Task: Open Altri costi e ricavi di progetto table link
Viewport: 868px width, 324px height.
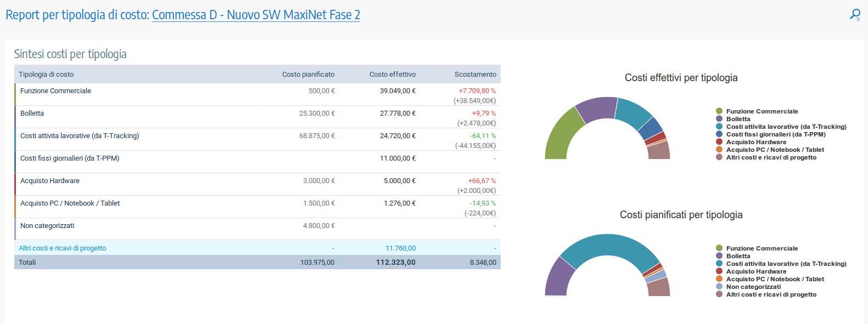Action: tap(63, 248)
